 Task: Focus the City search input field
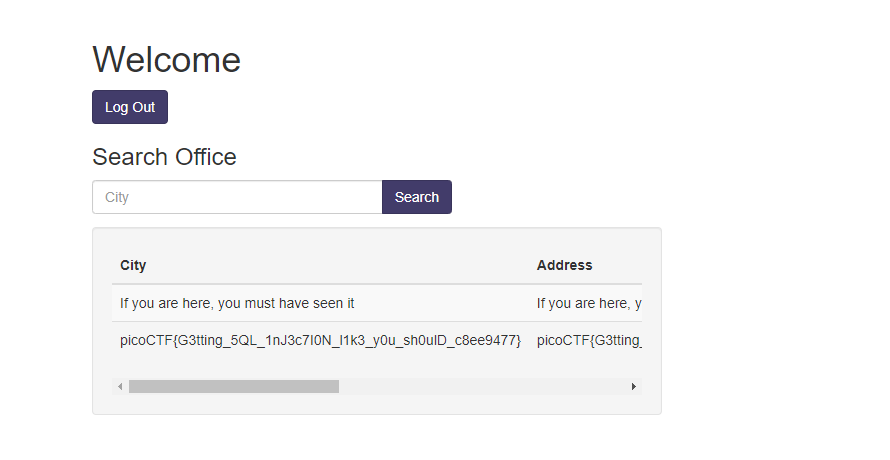coord(237,197)
